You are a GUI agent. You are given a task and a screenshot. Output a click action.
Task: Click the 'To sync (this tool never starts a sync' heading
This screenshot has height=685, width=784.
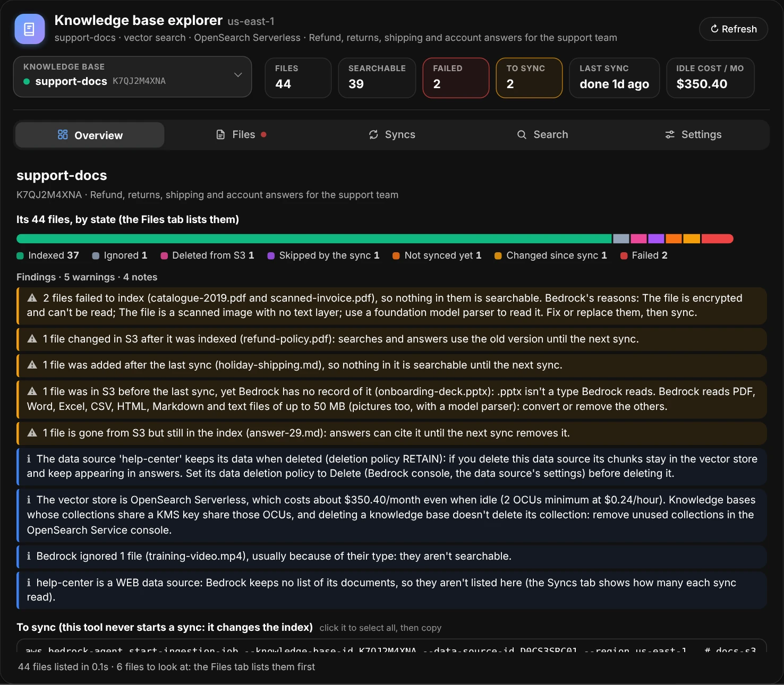tap(165, 627)
